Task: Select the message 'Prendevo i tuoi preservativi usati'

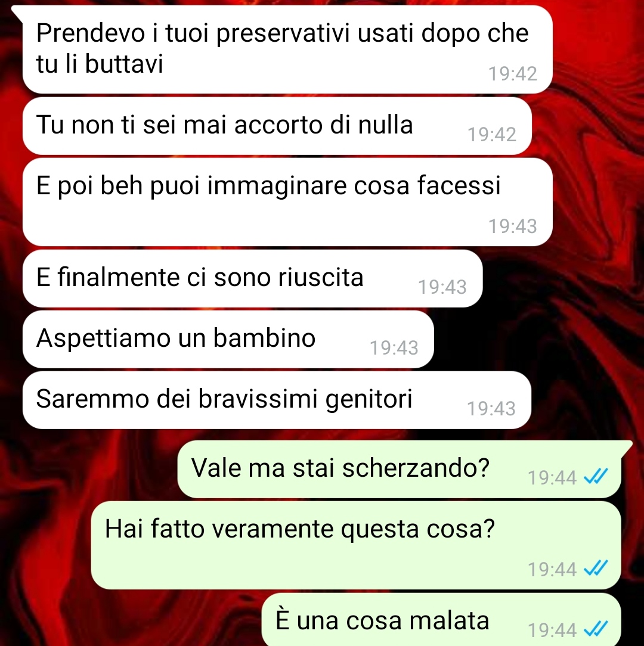Action: coord(287,49)
